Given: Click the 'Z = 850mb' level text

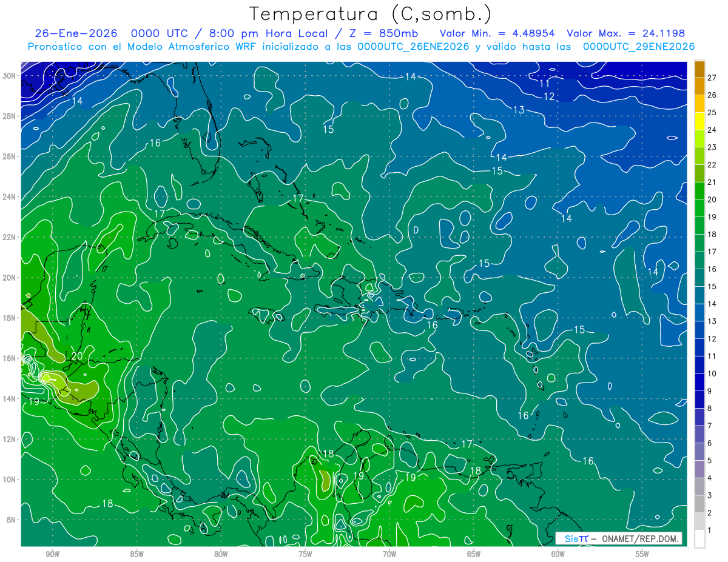Looking at the screenshot, I should click(x=383, y=33).
